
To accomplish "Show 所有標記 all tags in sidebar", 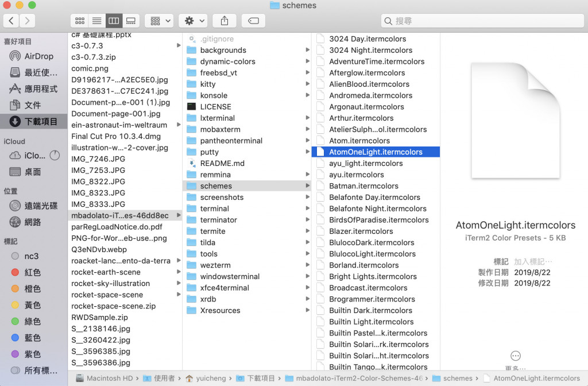I will click(x=34, y=370).
